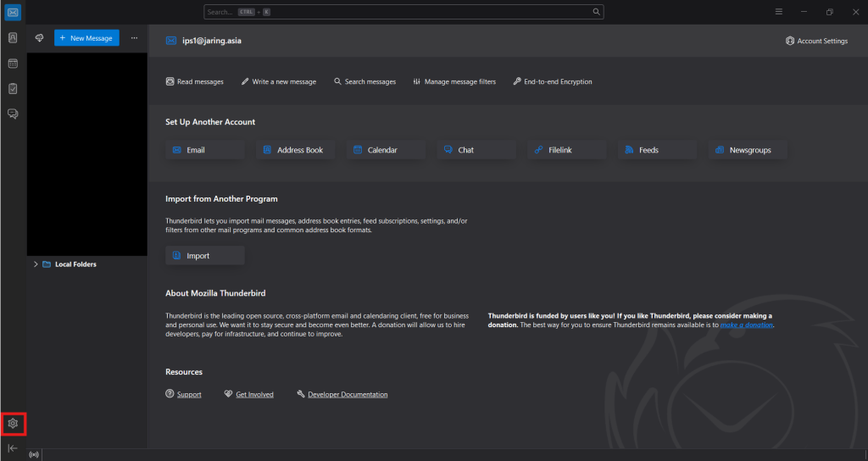The image size is (868, 461).
Task: Open the Thunderbird hamburger app menu
Action: coord(779,12)
